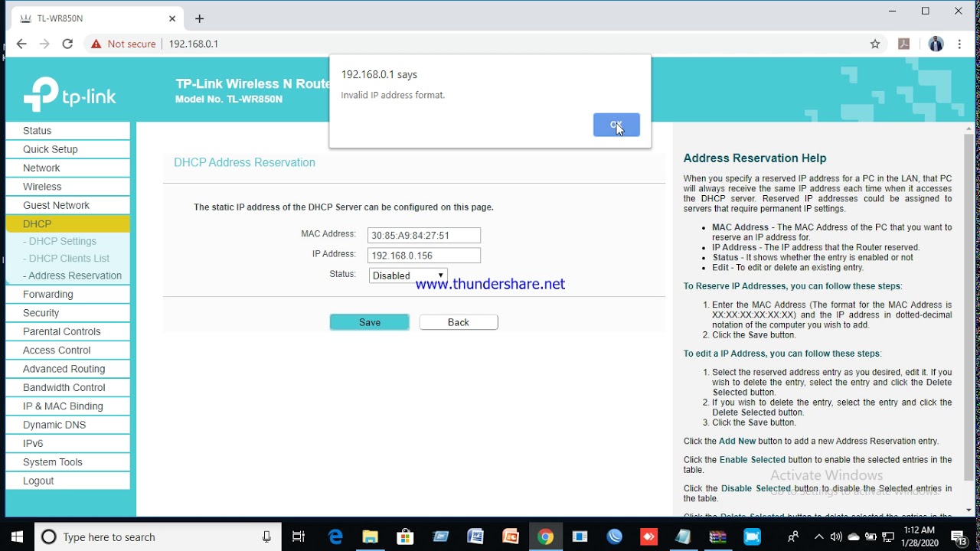Open the IPv6 menu
980x551 pixels.
(67, 443)
